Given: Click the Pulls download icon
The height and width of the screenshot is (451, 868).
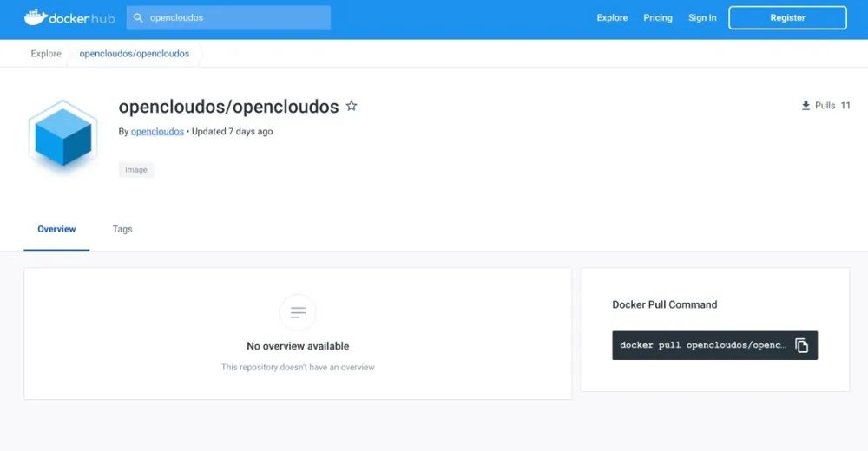Looking at the screenshot, I should coord(806,106).
